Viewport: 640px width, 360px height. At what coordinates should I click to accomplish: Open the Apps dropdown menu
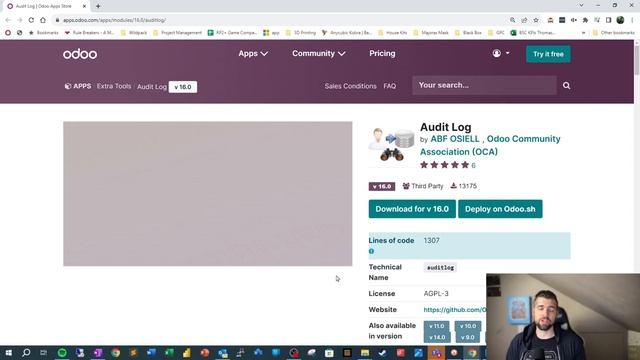point(253,53)
